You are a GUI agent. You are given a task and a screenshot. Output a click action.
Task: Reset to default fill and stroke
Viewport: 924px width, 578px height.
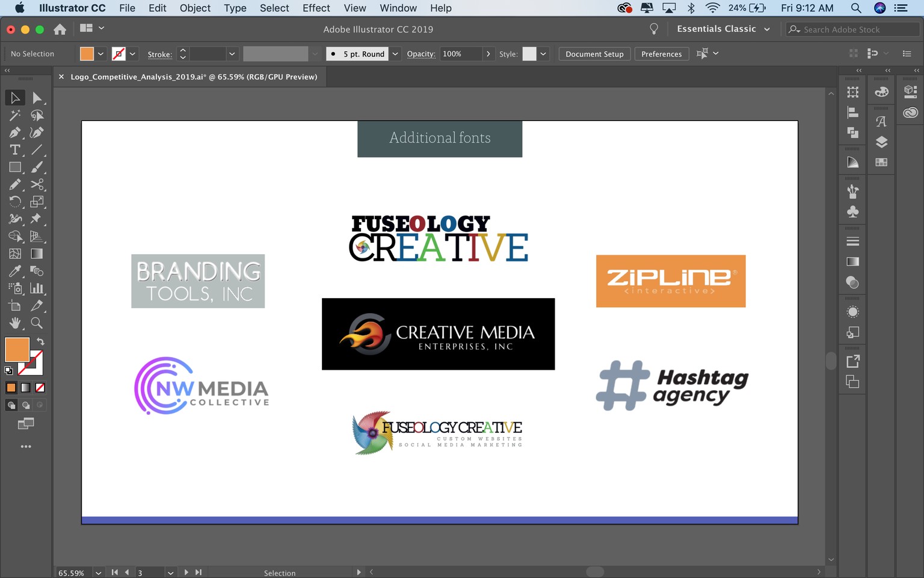pos(8,371)
